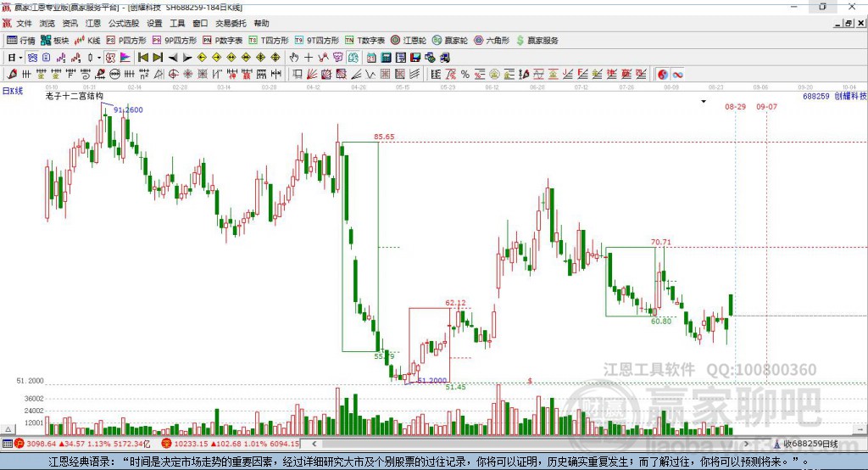Select the Gann fan lines tool
868x470 pixels.
click(312, 75)
